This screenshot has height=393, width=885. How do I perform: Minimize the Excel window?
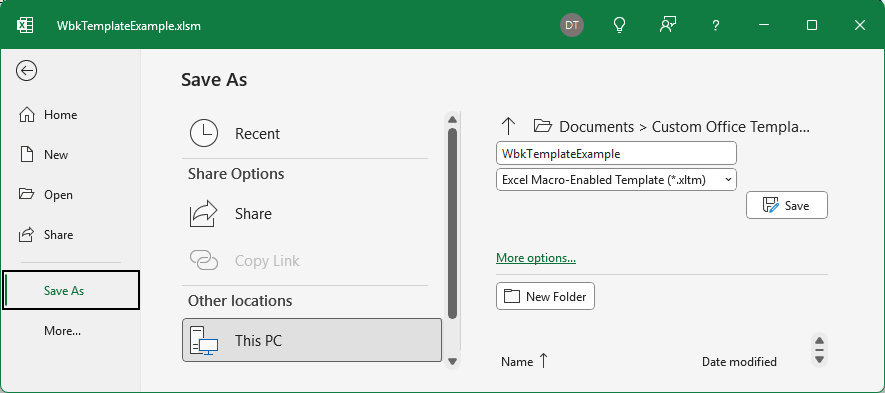[764, 25]
